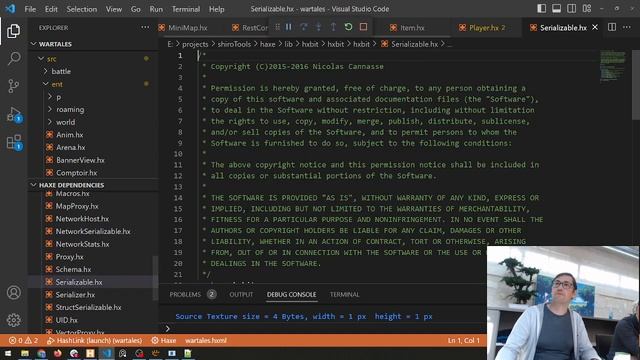640x360 pixels.
Task: Open Comptoir.hx in the explorer
Action: tap(76, 173)
